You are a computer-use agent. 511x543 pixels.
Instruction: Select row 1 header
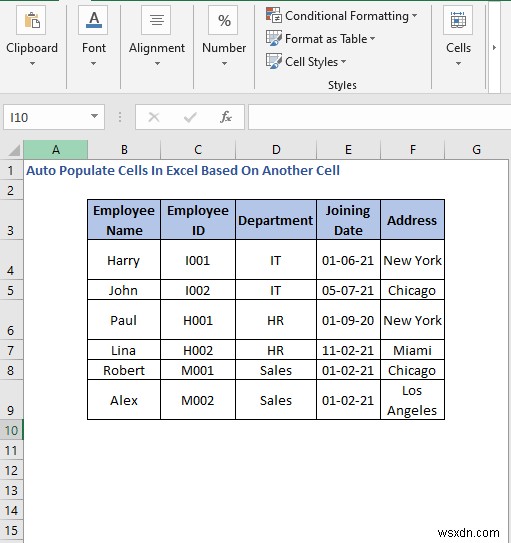click(x=11, y=170)
